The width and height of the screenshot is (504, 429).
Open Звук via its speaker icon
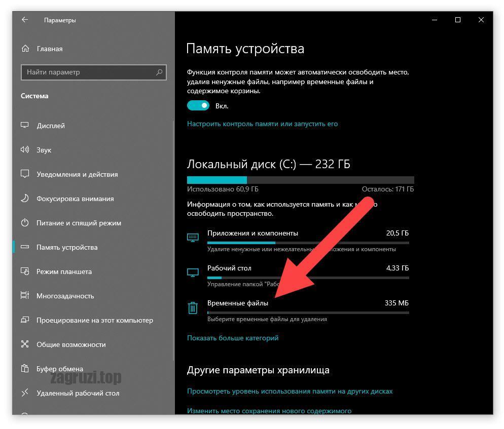(25, 149)
